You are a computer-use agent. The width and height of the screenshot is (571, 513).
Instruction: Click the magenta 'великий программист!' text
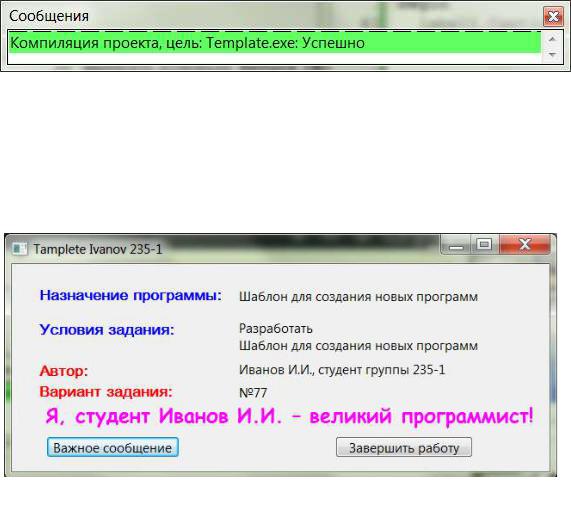[421, 416]
